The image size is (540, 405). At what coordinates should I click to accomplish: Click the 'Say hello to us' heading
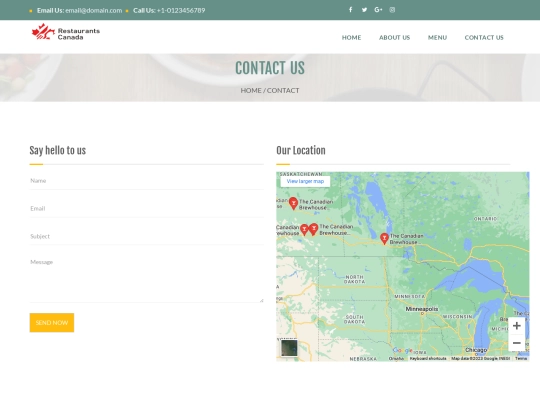[58, 150]
